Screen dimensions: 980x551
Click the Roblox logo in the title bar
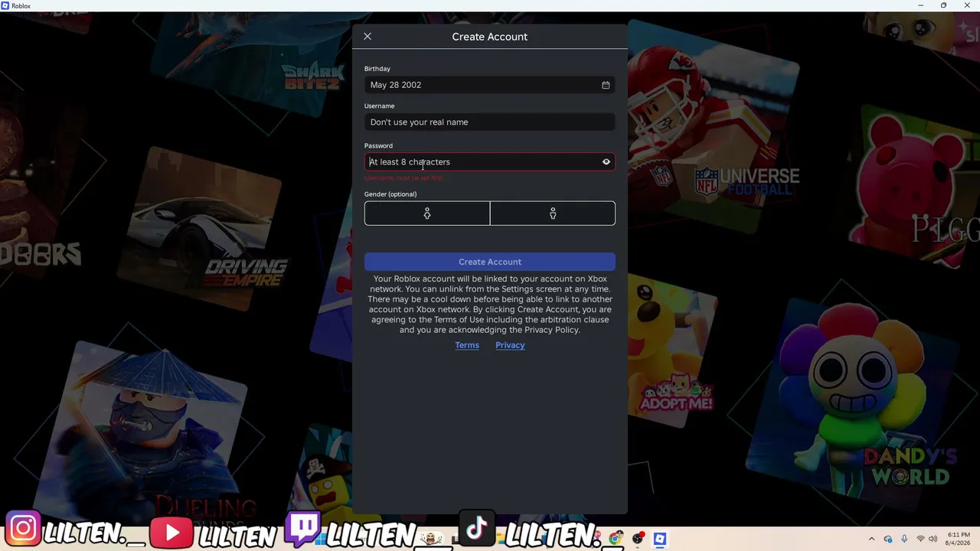coord(5,5)
